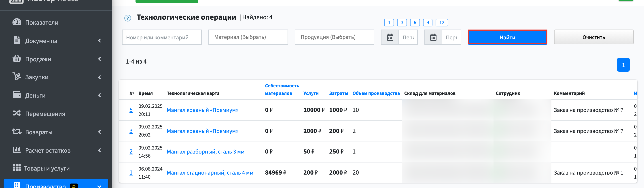This screenshot has height=188, width=644.
Task: Go to pagination page 1
Action: point(623,65)
